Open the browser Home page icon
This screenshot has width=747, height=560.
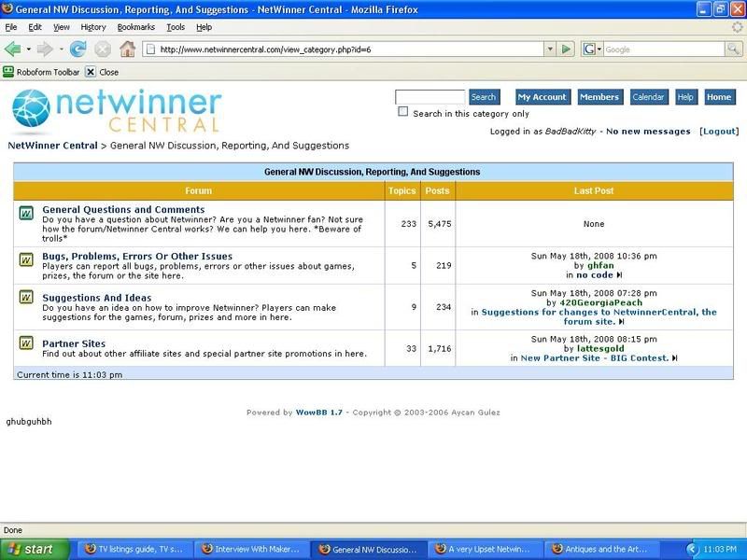click(127, 49)
